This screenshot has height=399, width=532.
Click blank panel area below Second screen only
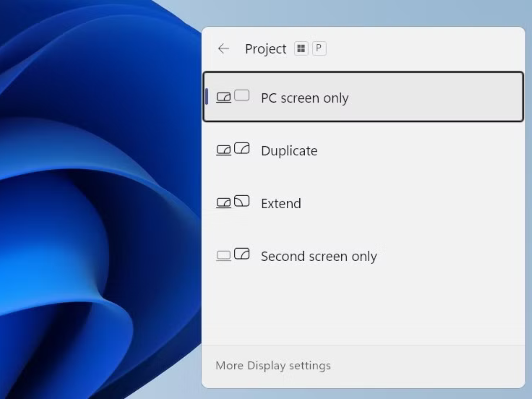click(362, 307)
